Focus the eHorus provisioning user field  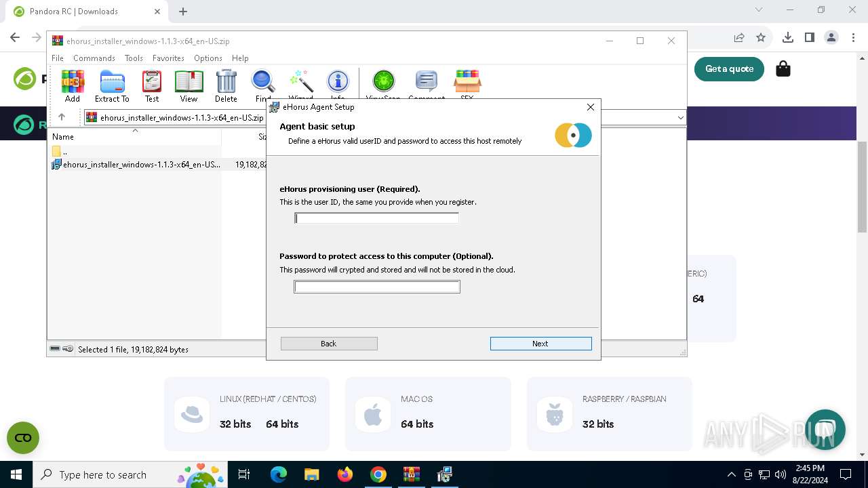coord(377,218)
